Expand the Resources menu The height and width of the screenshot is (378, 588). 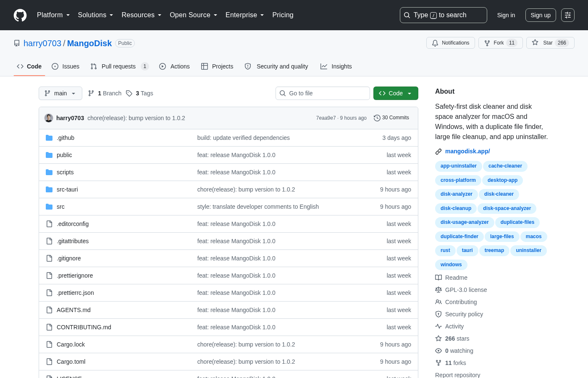click(142, 15)
